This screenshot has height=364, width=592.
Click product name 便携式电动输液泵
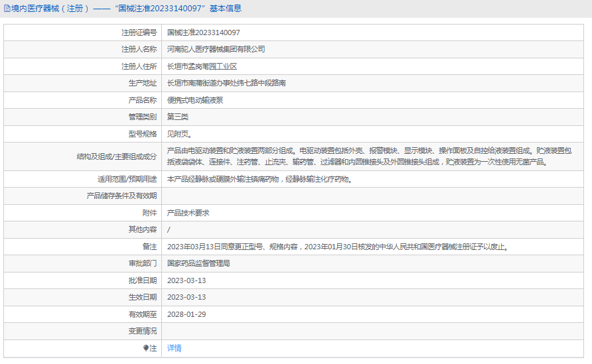(x=195, y=100)
